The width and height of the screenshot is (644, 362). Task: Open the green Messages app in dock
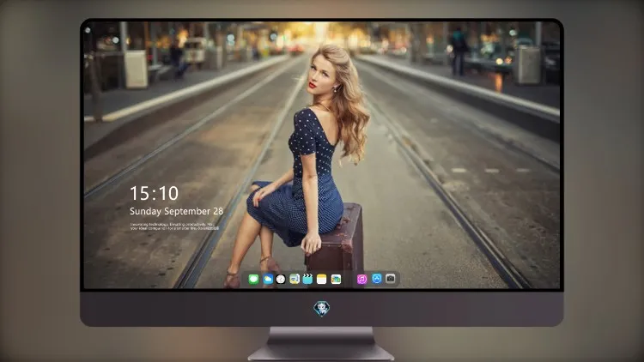coord(253,279)
